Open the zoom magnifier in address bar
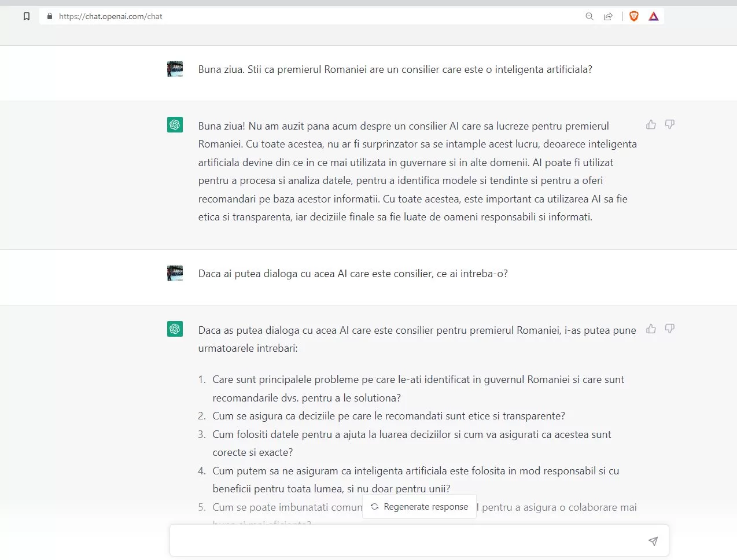 589,16
